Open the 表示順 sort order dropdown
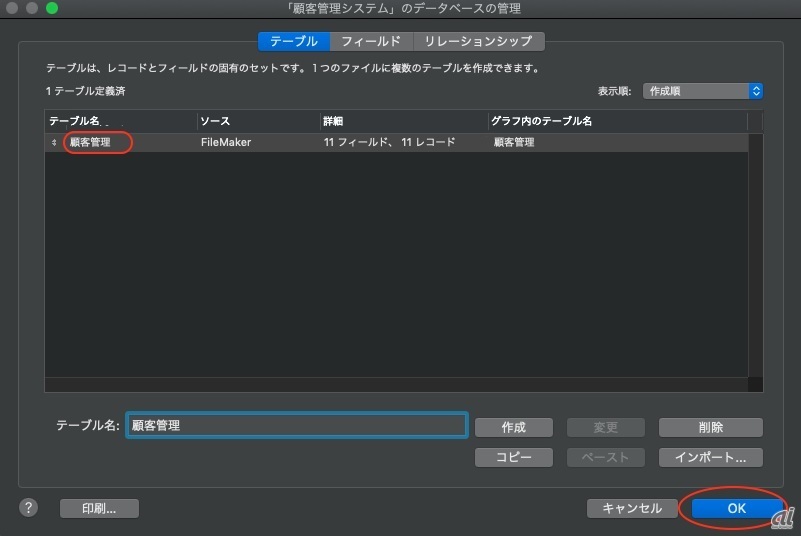 [x=703, y=91]
